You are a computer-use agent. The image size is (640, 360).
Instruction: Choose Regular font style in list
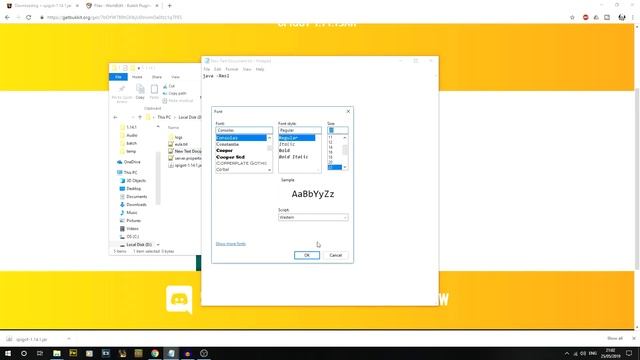tap(297, 138)
